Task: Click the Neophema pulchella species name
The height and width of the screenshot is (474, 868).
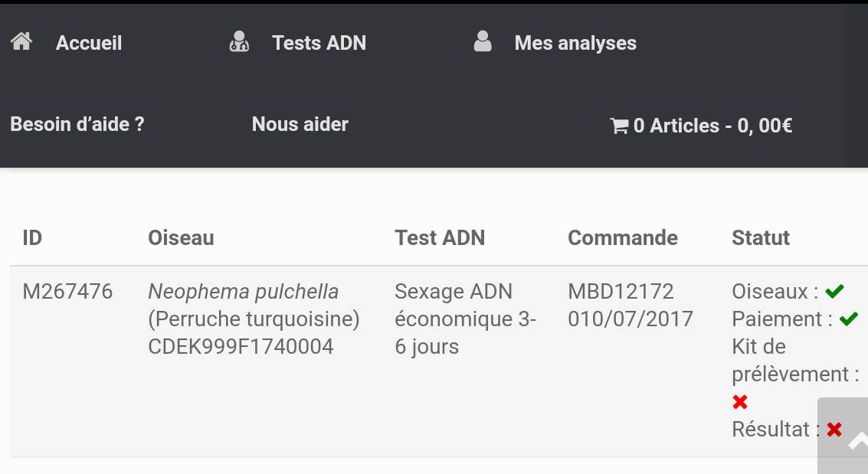Action: pyautogui.click(x=243, y=291)
